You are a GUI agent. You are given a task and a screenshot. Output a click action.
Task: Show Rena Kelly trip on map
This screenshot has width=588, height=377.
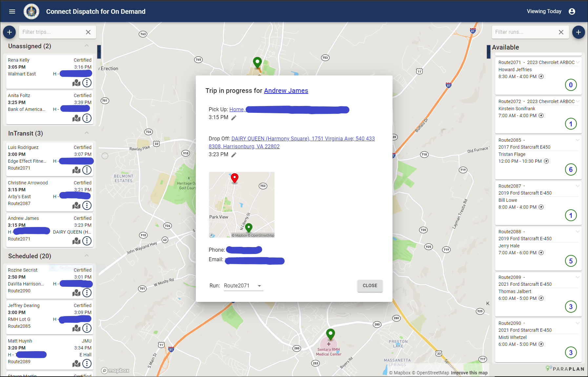[x=76, y=83]
